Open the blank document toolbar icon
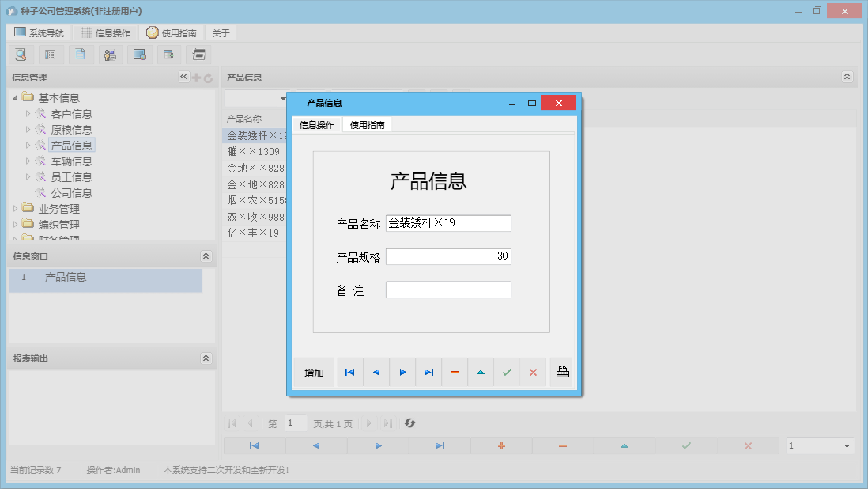The width and height of the screenshot is (868, 489). pyautogui.click(x=79, y=54)
